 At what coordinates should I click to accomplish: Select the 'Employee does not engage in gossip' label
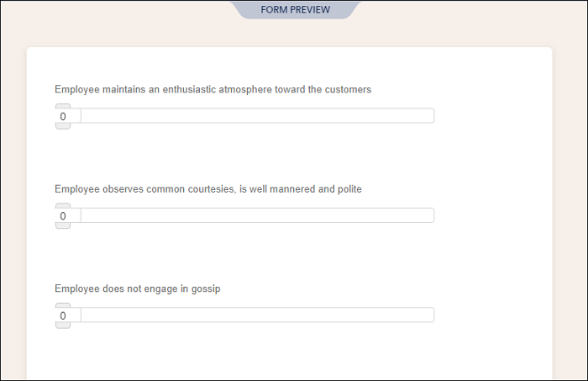pyautogui.click(x=138, y=288)
